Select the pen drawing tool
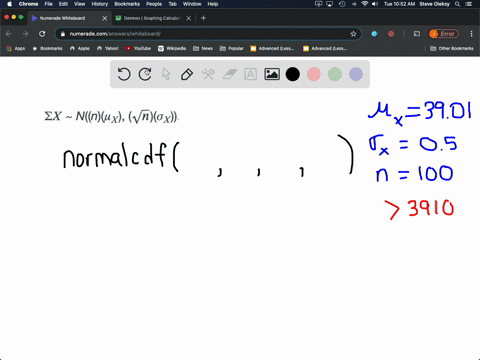This screenshot has width=480, height=360. pyautogui.click(x=187, y=74)
